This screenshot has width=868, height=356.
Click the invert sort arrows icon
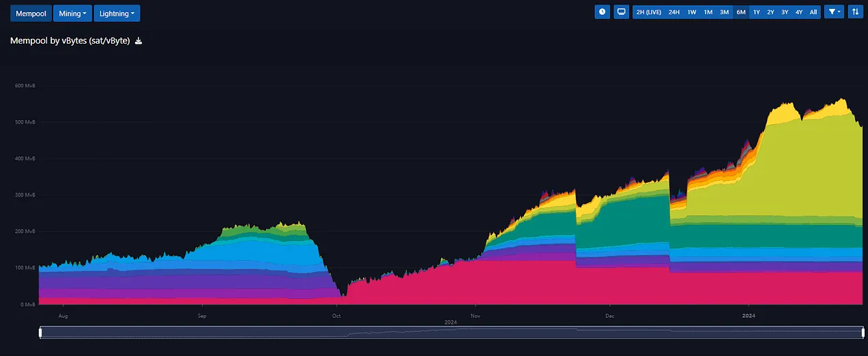pyautogui.click(x=856, y=12)
